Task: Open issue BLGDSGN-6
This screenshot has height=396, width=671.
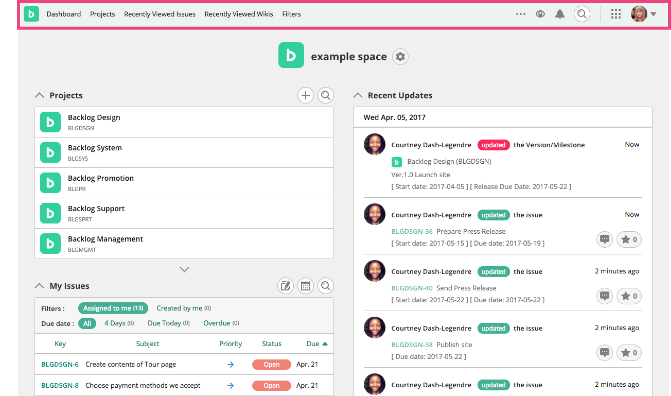Action: [60, 364]
